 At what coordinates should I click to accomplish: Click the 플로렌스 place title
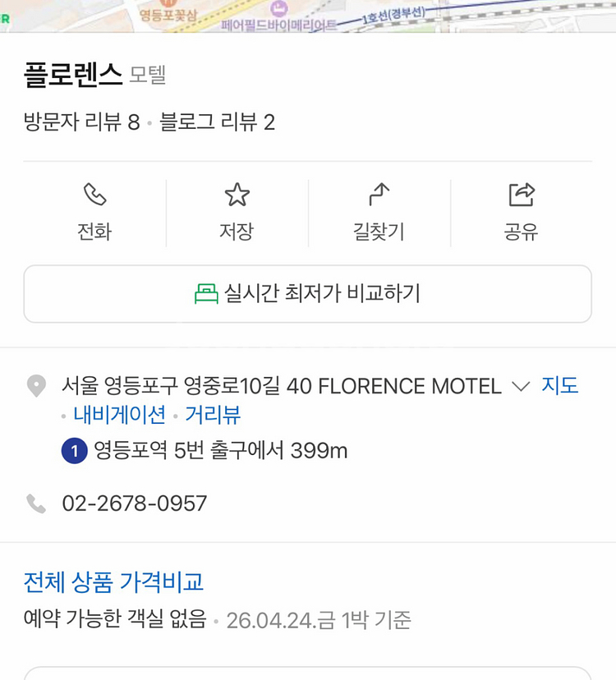point(73,76)
